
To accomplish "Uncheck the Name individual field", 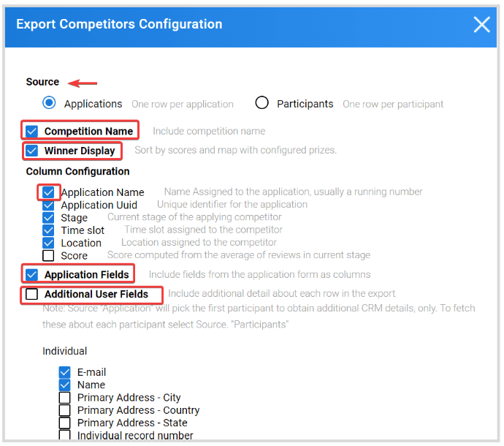I will click(x=64, y=385).
